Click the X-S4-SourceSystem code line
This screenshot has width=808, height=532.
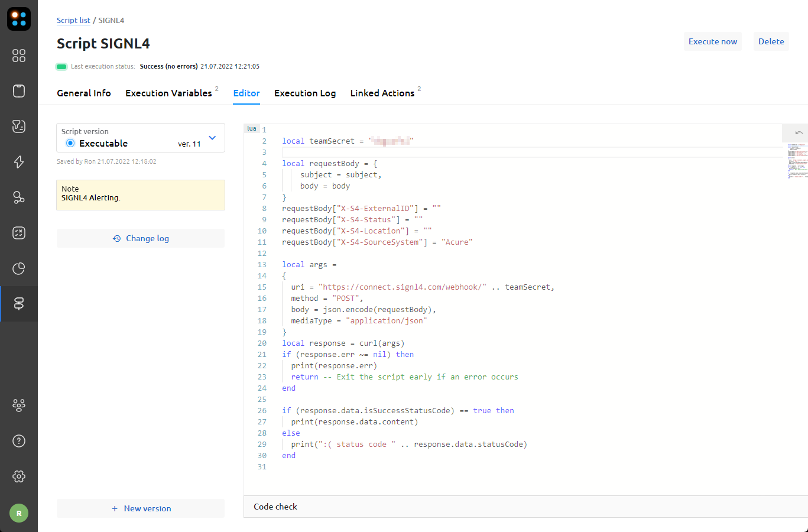tap(377, 242)
